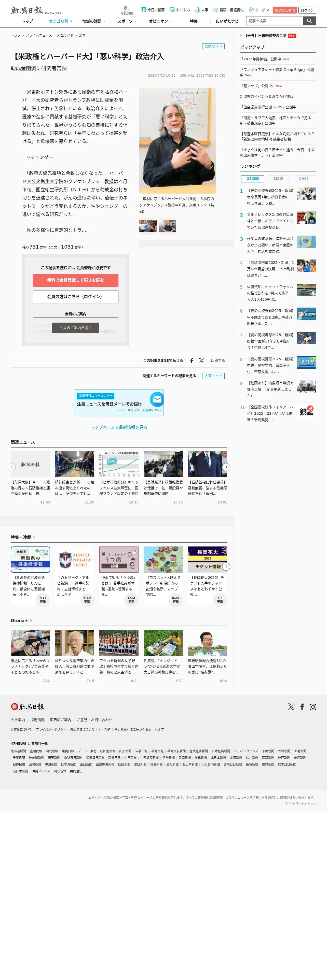
Task: Open footer Instagram social icon
Action: click(x=313, y=707)
